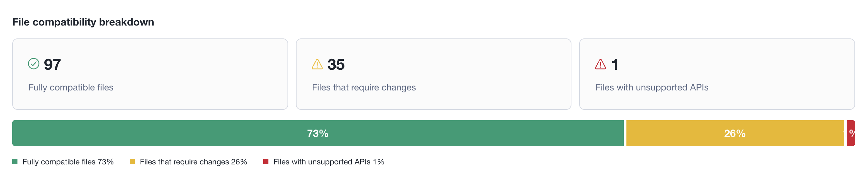Select the Fully compatible files card
Screen dimensions: 868x177
pos(150,74)
